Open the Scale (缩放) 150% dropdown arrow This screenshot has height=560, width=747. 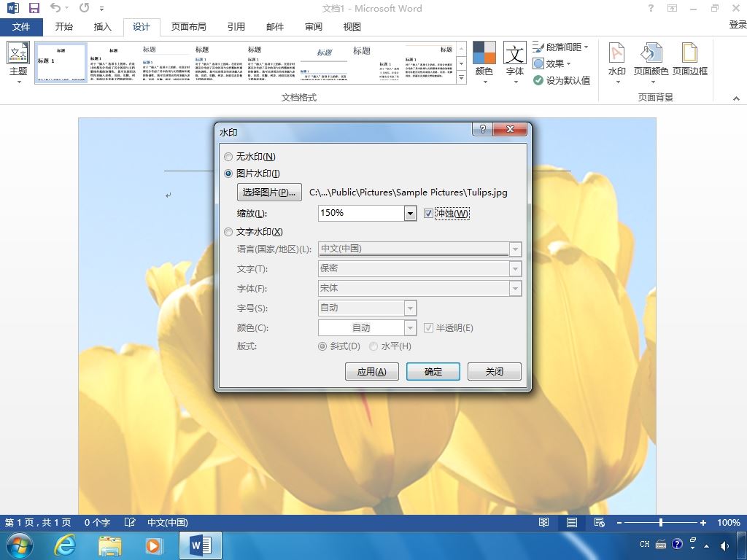coord(410,214)
